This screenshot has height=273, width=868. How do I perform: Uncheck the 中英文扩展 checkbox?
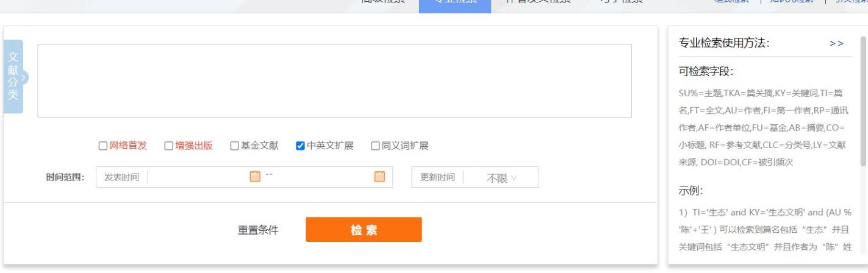tap(300, 146)
